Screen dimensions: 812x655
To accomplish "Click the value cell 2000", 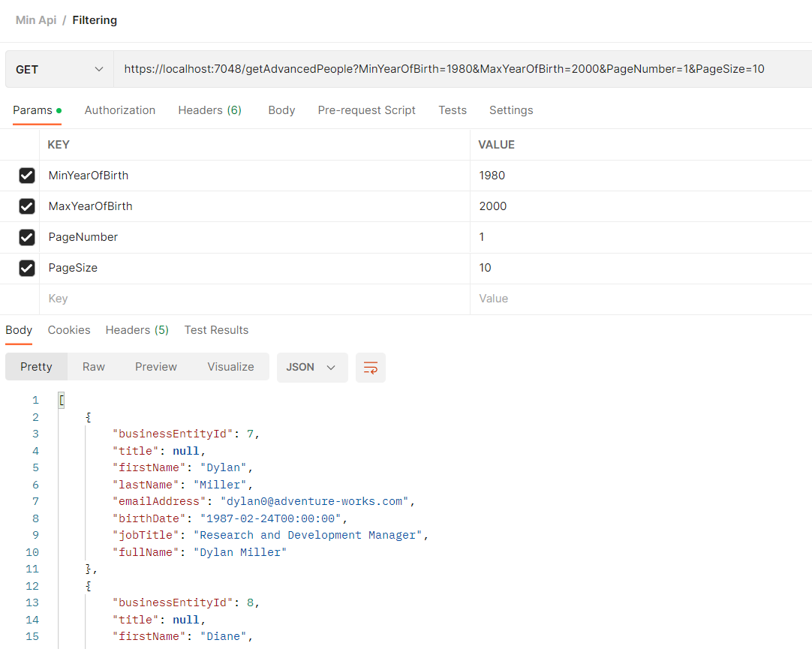I will pyautogui.click(x=641, y=206).
